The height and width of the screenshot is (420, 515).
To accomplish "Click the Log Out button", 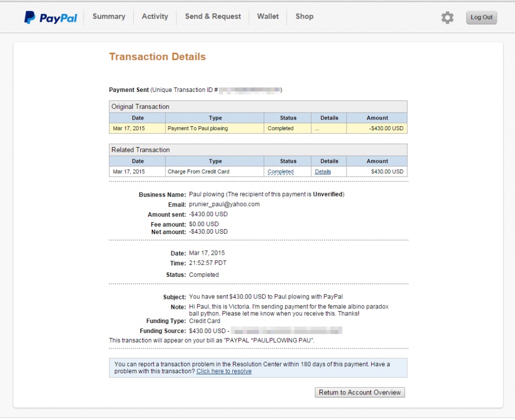I will point(481,18).
